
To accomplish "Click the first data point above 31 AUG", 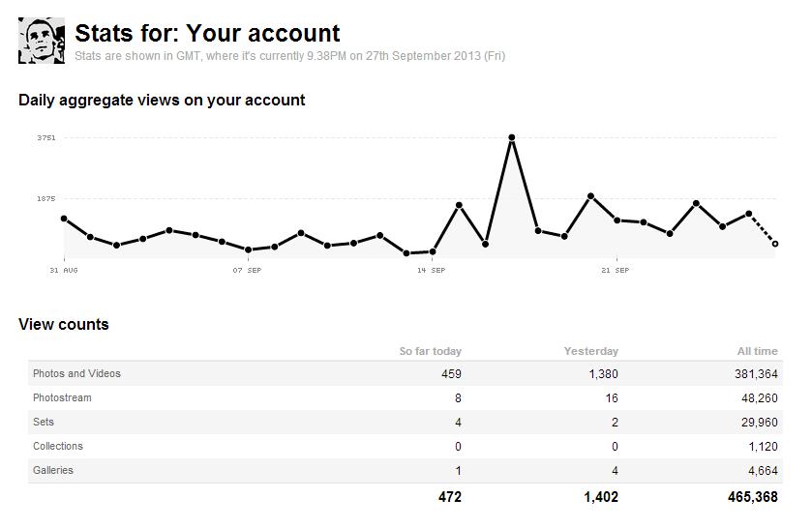I will click(64, 219).
